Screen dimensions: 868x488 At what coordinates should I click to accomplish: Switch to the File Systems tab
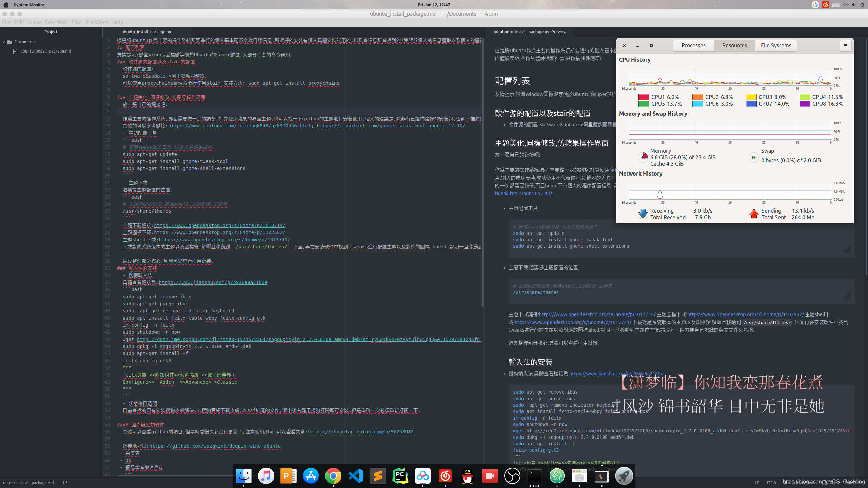776,46
